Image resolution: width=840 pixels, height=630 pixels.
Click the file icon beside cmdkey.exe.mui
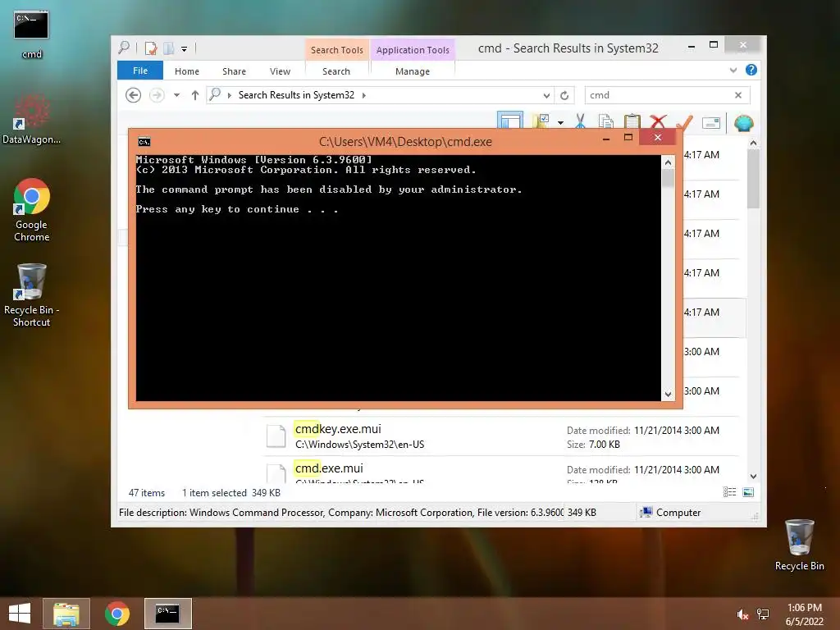click(276, 436)
